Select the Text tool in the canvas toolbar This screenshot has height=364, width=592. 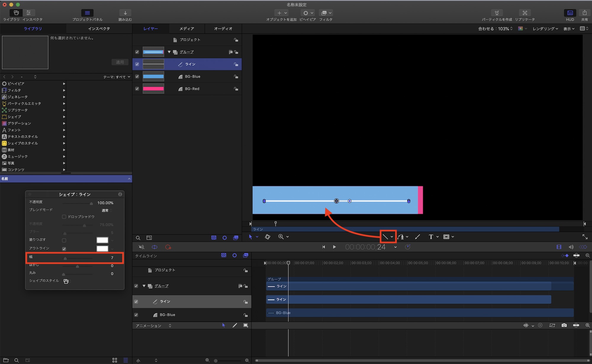(431, 237)
